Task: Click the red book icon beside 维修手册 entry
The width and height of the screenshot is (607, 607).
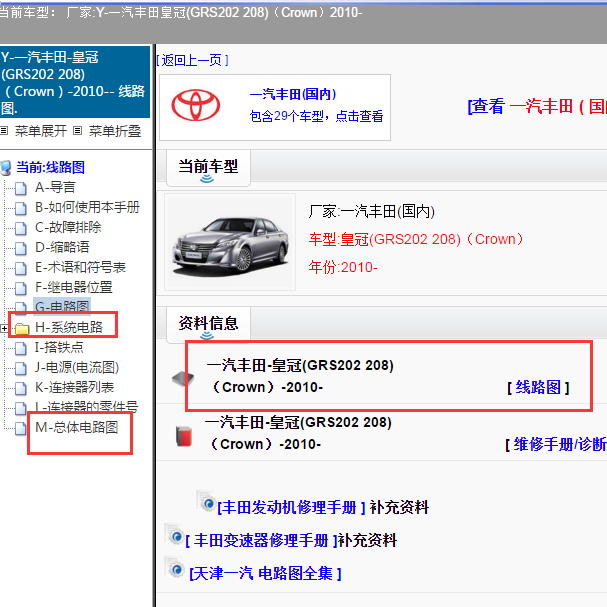Action: click(x=184, y=436)
